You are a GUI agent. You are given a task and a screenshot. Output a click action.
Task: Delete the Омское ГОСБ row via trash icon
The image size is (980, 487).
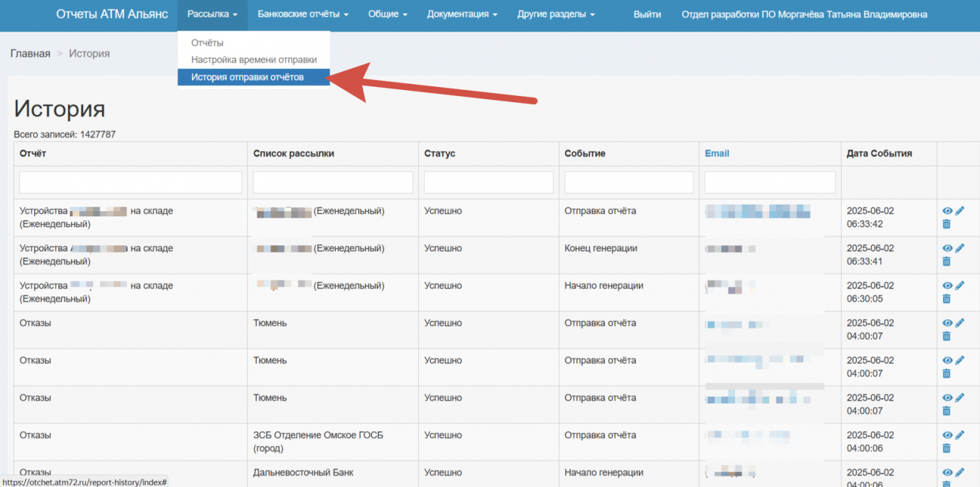pos(946,448)
